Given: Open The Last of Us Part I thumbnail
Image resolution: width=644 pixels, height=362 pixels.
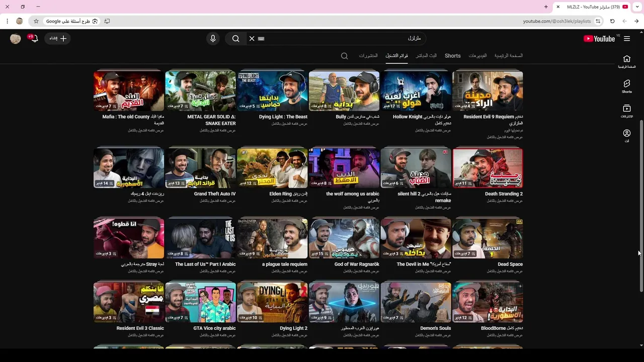Looking at the screenshot, I should tap(200, 238).
